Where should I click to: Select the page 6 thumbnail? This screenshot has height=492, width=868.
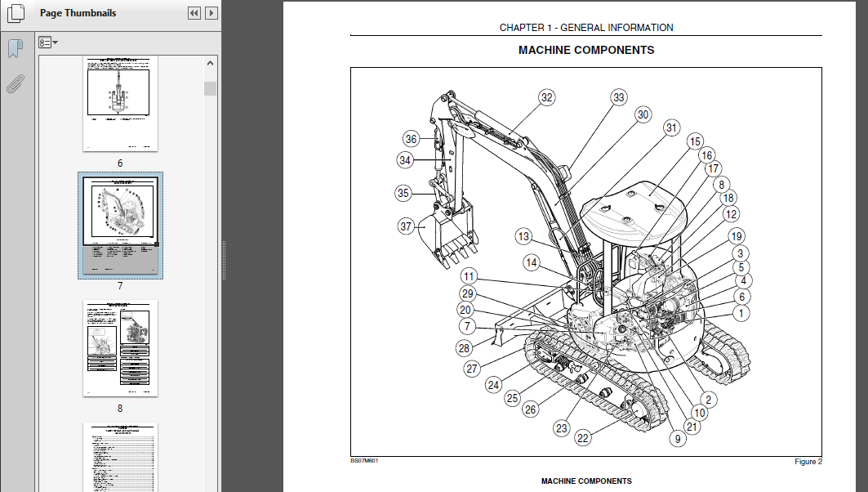click(x=120, y=103)
